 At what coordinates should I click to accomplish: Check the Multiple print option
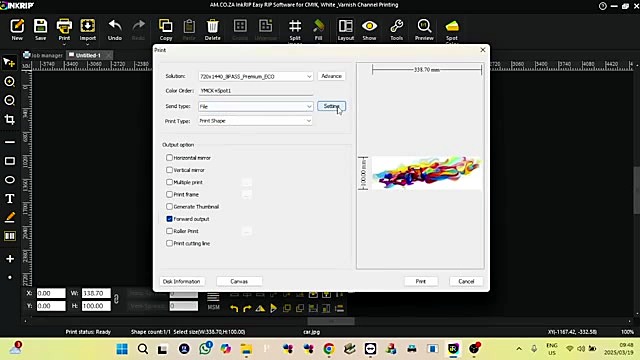[x=169, y=182]
